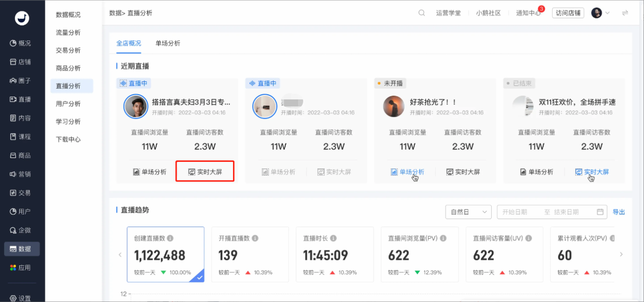The width and height of the screenshot is (644, 302).
Task: Select the 开播直播数 metric card
Action: 250,255
